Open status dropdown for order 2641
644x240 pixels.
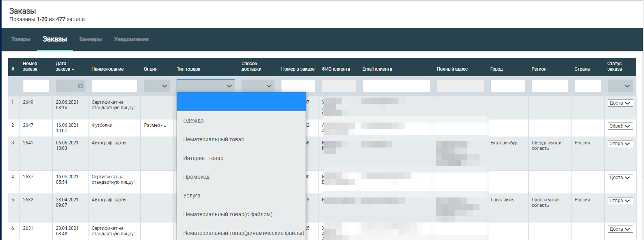620,144
